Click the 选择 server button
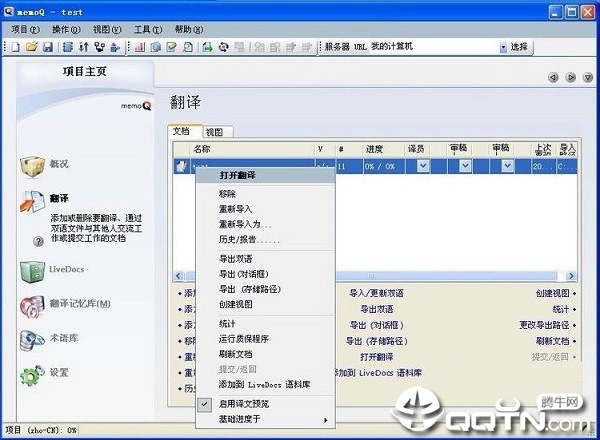This screenshot has width=600, height=440. pyautogui.click(x=519, y=47)
